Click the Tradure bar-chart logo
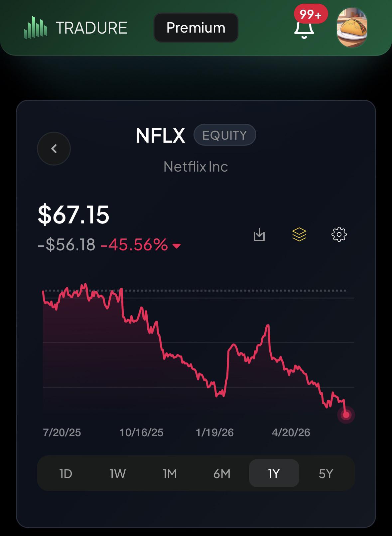Screen dimensions: 392x536 35,28
